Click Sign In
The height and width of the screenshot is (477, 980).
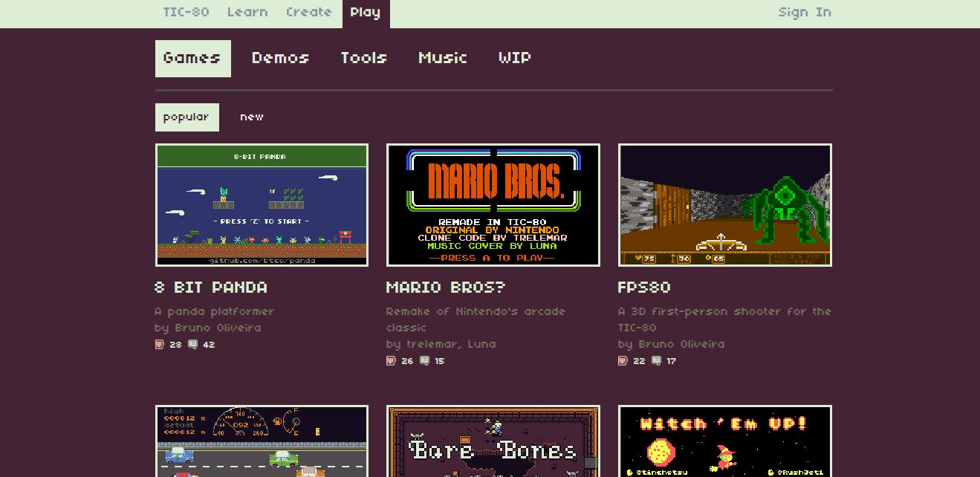805,13
